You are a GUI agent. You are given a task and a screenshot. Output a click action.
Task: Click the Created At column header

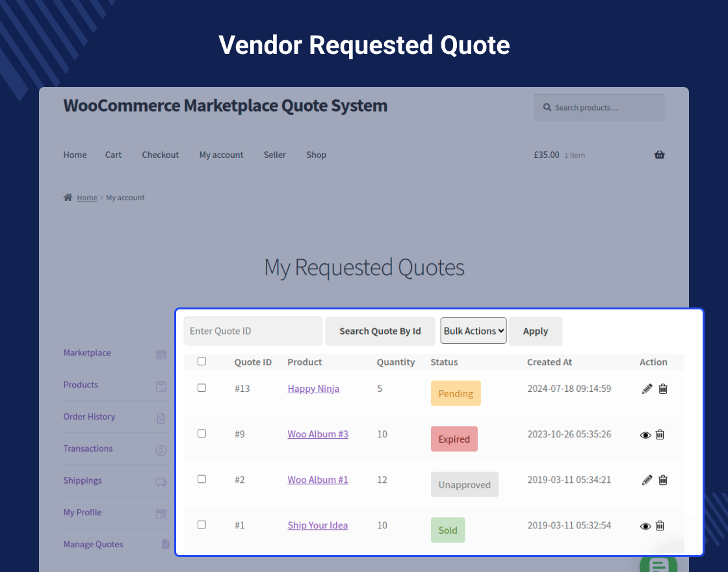[549, 361]
